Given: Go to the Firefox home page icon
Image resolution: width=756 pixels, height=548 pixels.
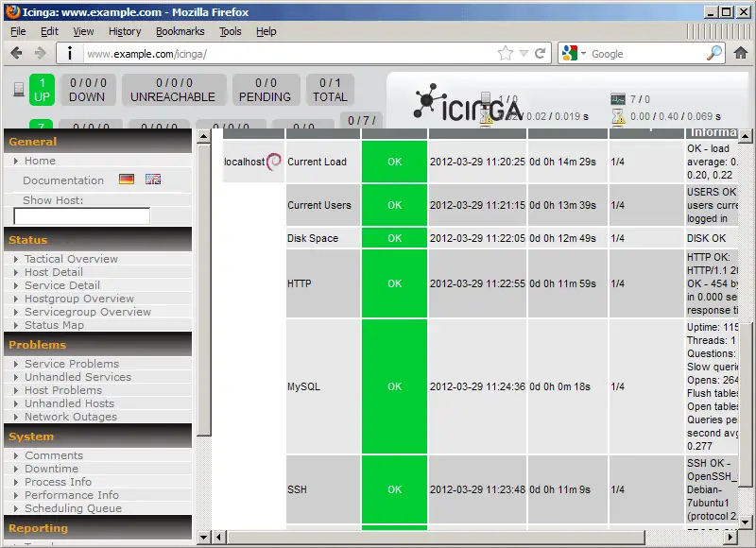Looking at the screenshot, I should point(741,53).
